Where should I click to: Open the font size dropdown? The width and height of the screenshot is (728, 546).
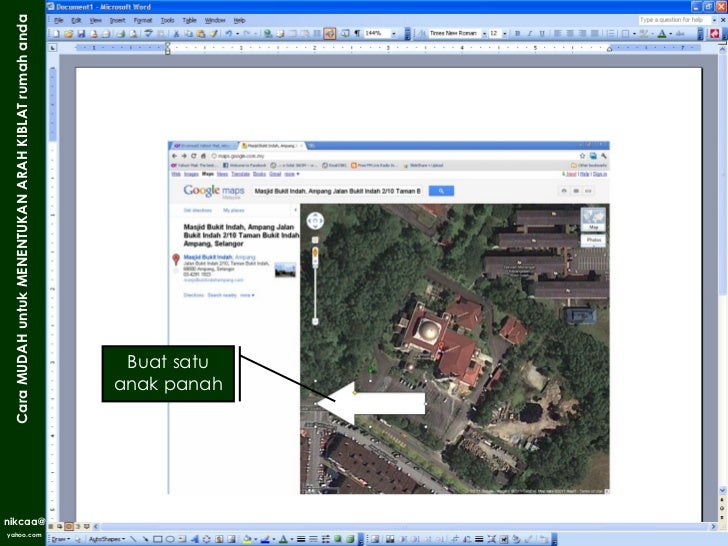pos(503,33)
